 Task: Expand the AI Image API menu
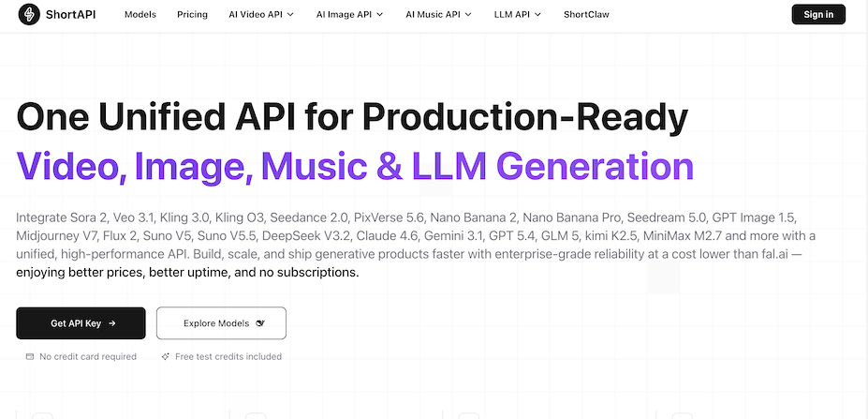[350, 15]
